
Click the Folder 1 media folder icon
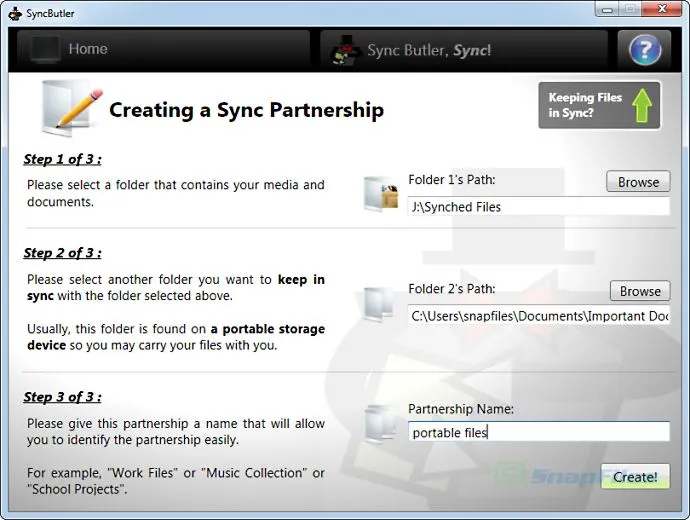click(381, 194)
